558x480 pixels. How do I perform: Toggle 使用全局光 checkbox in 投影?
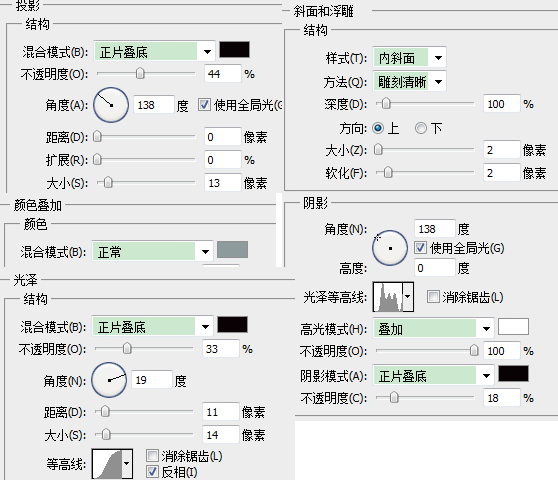(204, 105)
